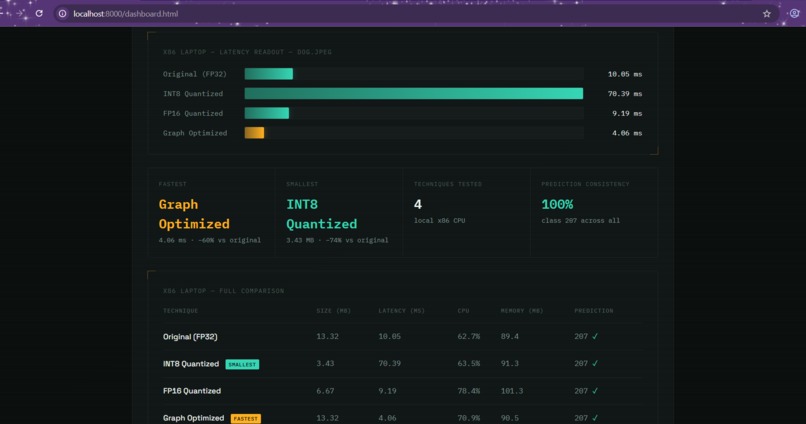Click the CPU column header
The image size is (806, 424).
(463, 310)
